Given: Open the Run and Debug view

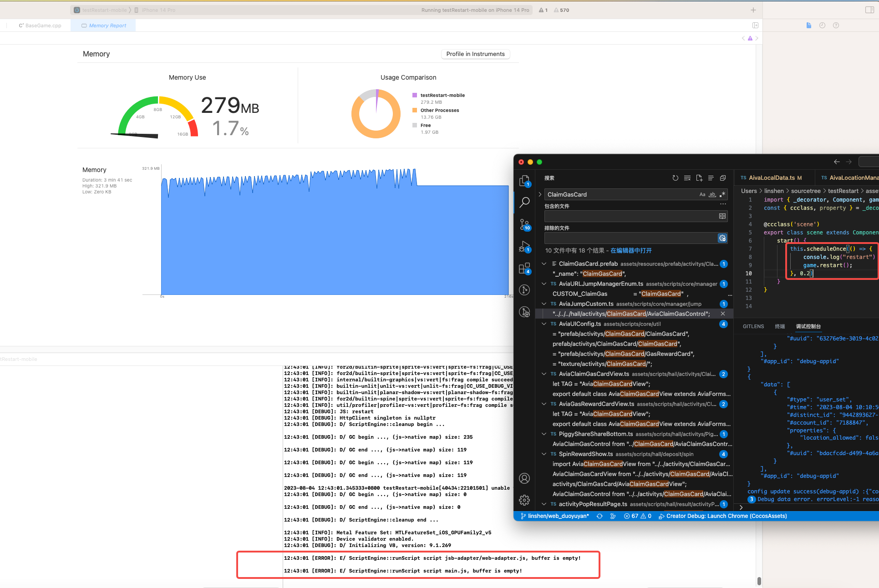Looking at the screenshot, I should click(x=524, y=247).
